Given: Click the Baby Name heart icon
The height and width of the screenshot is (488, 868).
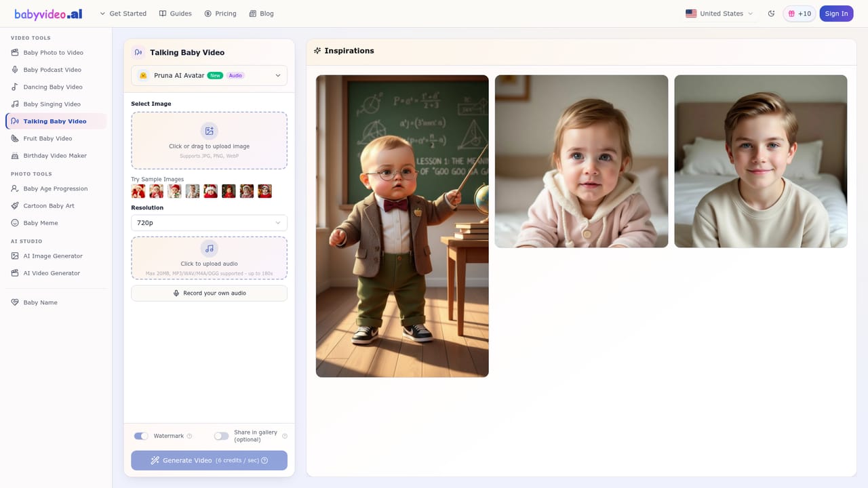Looking at the screenshot, I should pyautogui.click(x=15, y=302).
